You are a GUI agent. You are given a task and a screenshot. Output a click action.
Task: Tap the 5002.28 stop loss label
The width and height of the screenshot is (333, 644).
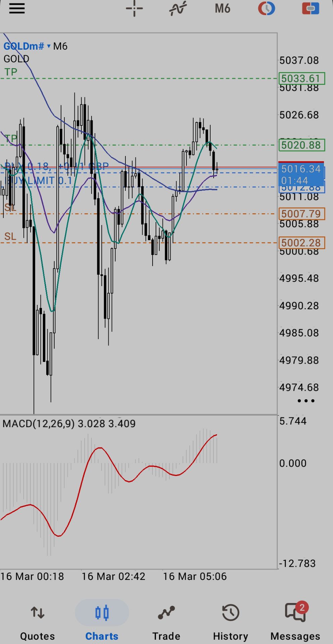(x=301, y=243)
